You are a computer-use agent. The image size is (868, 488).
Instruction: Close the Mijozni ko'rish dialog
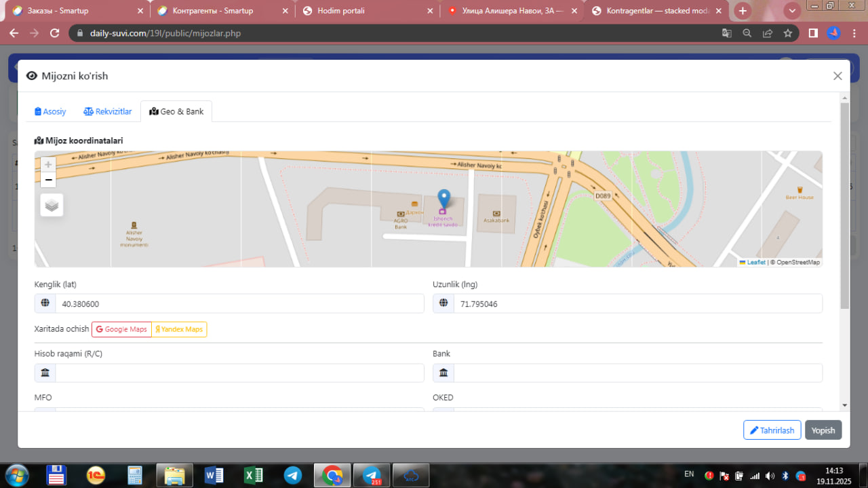pos(837,76)
